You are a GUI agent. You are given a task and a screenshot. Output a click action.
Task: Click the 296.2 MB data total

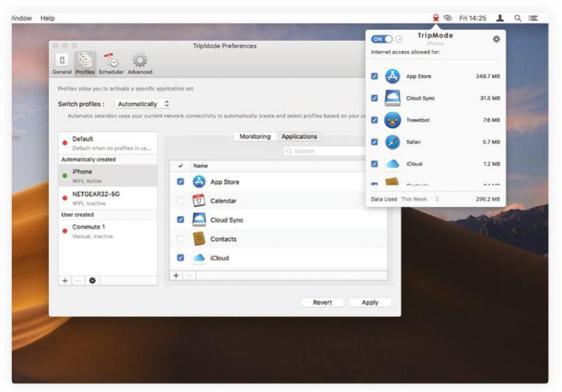tap(487, 199)
